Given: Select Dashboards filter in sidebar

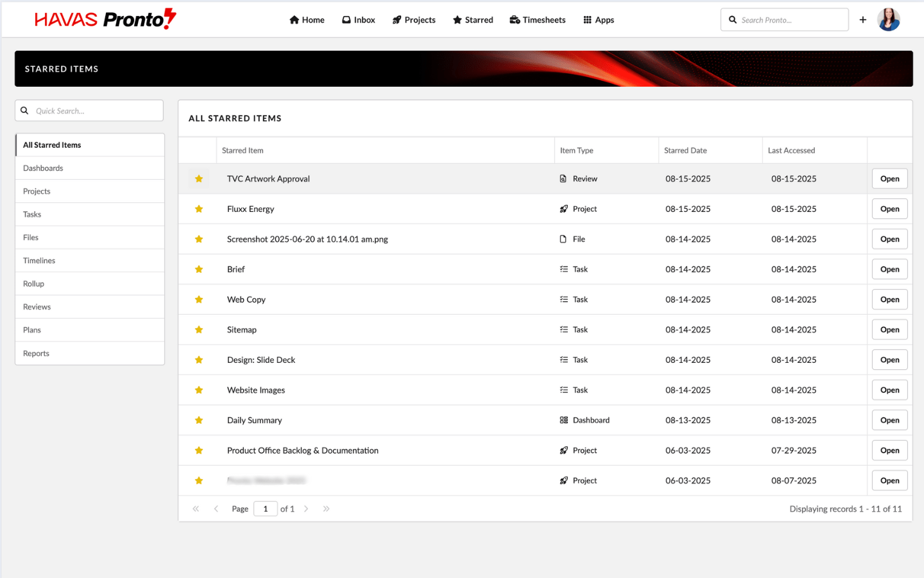Looking at the screenshot, I should tap(43, 168).
